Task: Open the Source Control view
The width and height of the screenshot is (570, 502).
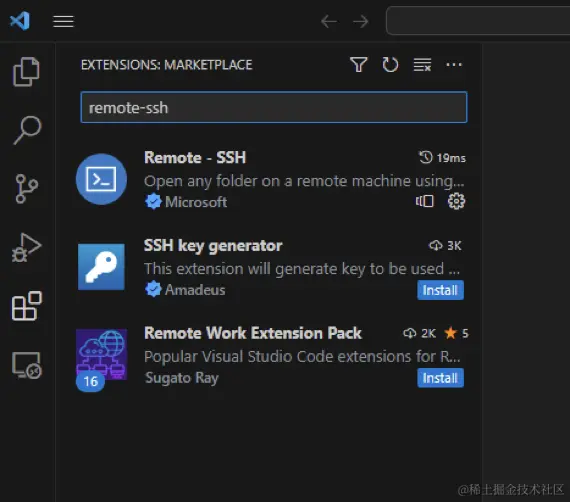Action: click(x=27, y=188)
